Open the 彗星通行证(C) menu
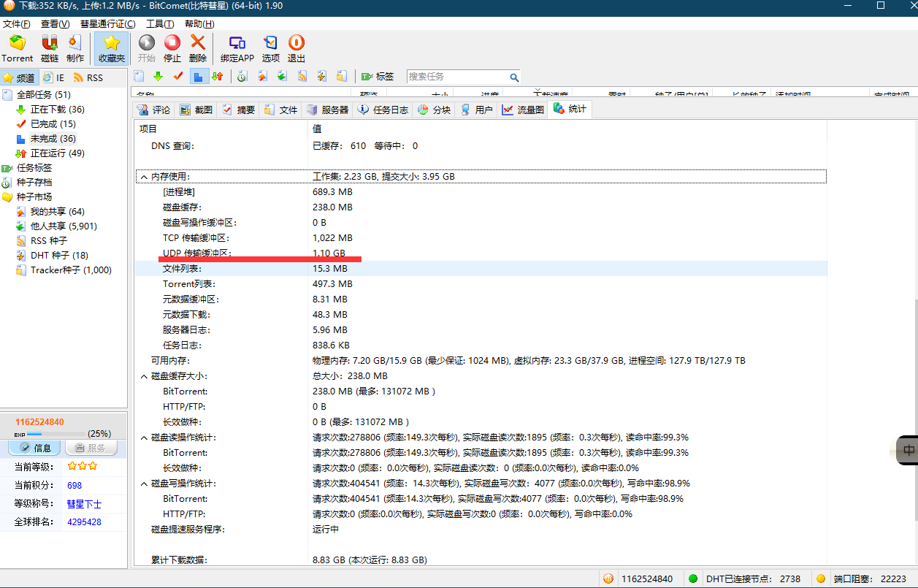Image resolution: width=918 pixels, height=588 pixels. [108, 24]
